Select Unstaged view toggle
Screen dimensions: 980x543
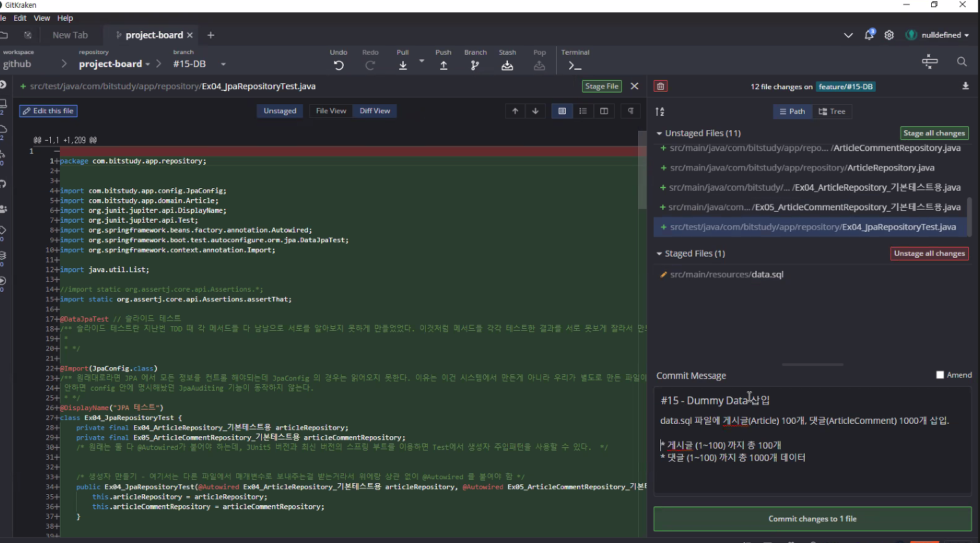[x=280, y=111]
